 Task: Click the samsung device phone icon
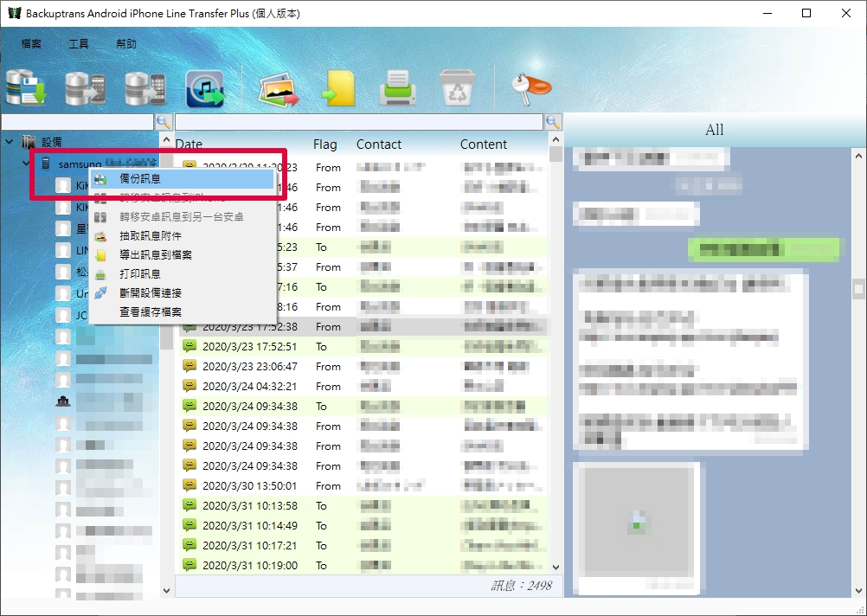[46, 164]
